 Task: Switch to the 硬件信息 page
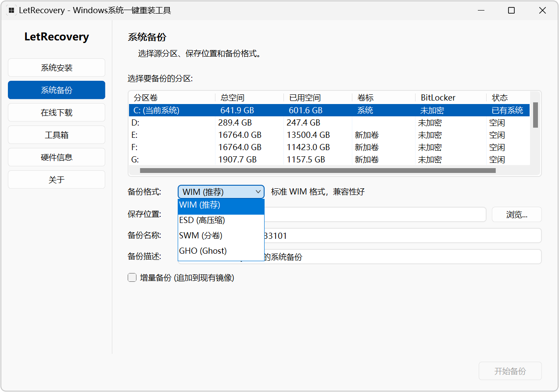point(57,157)
